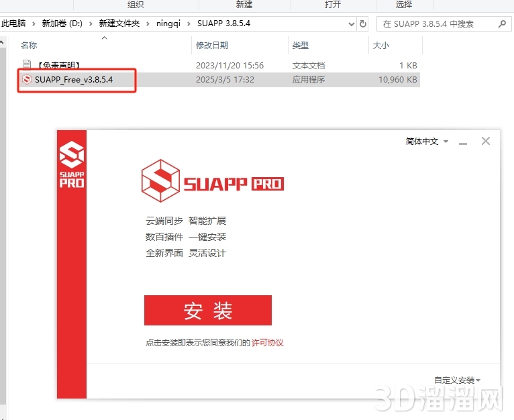Click SUAPP 3.8.5.4 breadcrumb segment
This screenshot has width=514, height=420.
click(x=223, y=23)
